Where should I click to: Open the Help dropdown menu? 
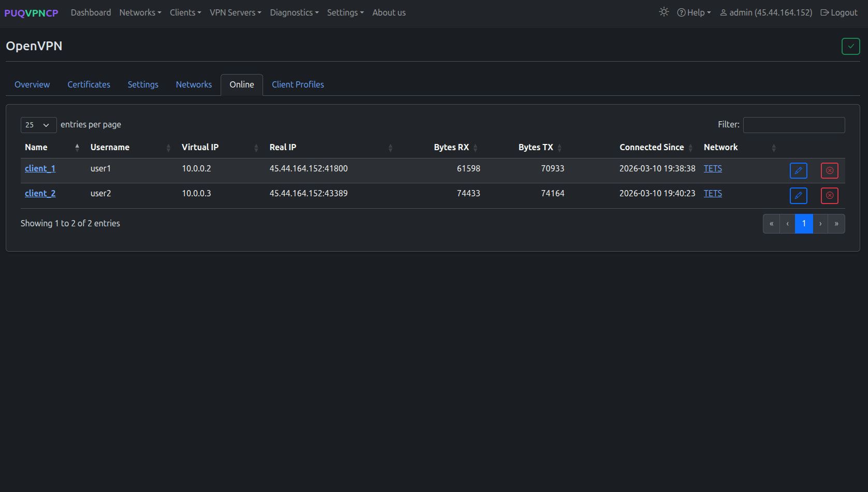[694, 12]
